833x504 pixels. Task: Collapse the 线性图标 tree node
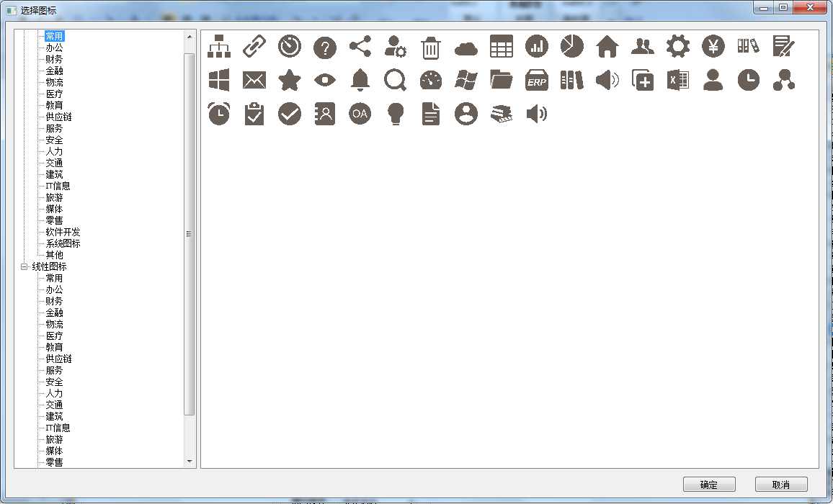(24, 266)
